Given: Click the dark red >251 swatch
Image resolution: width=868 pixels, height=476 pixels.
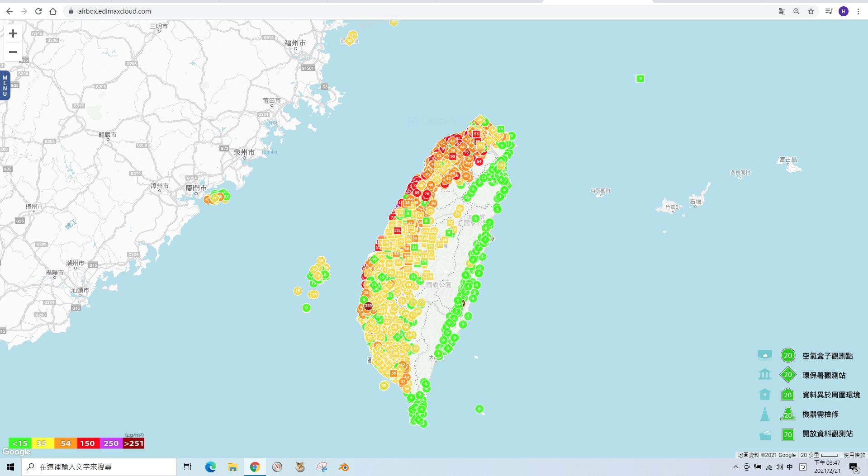Looking at the screenshot, I should click(133, 443).
